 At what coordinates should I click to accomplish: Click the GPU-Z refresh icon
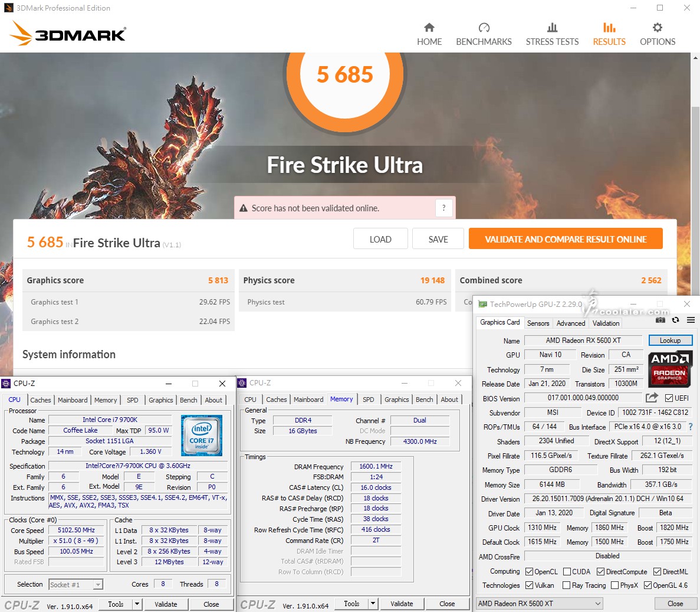click(675, 320)
